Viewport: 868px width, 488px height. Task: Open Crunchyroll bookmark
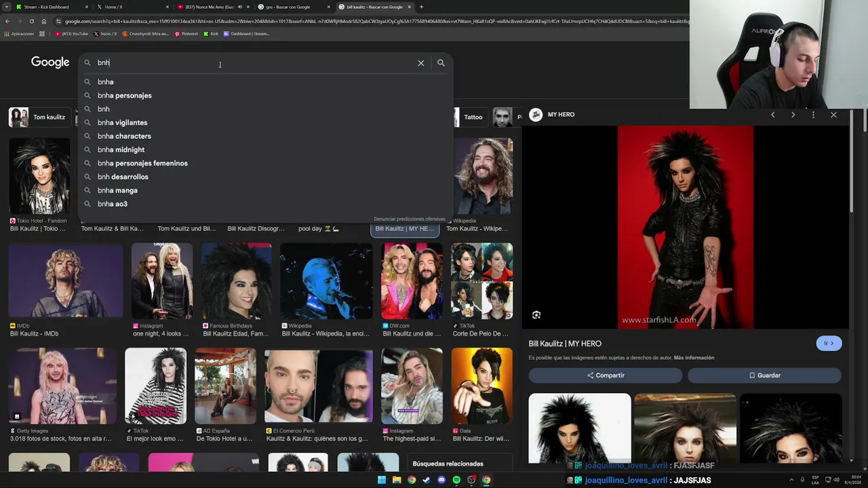[146, 33]
